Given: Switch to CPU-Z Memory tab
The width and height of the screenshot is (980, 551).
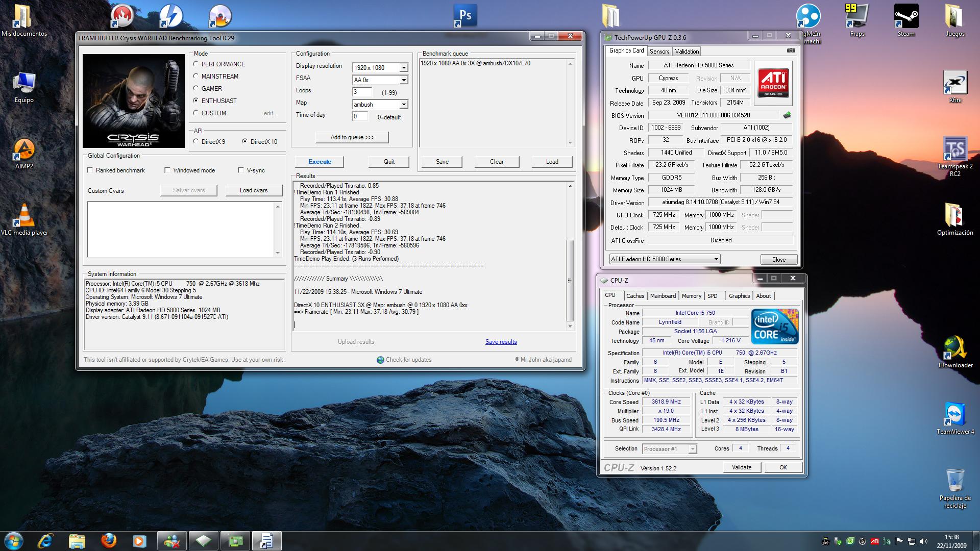Looking at the screenshot, I should (x=692, y=296).
